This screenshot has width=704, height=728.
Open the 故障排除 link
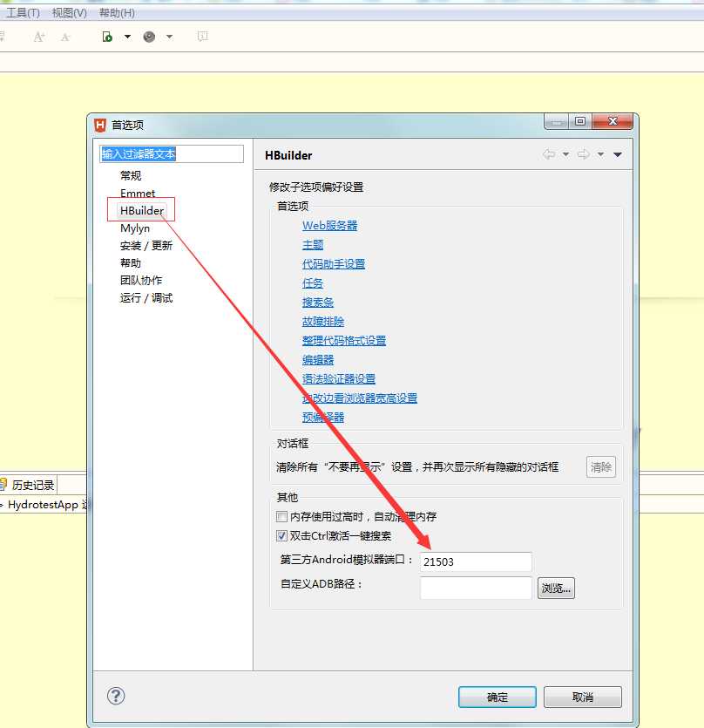point(323,322)
